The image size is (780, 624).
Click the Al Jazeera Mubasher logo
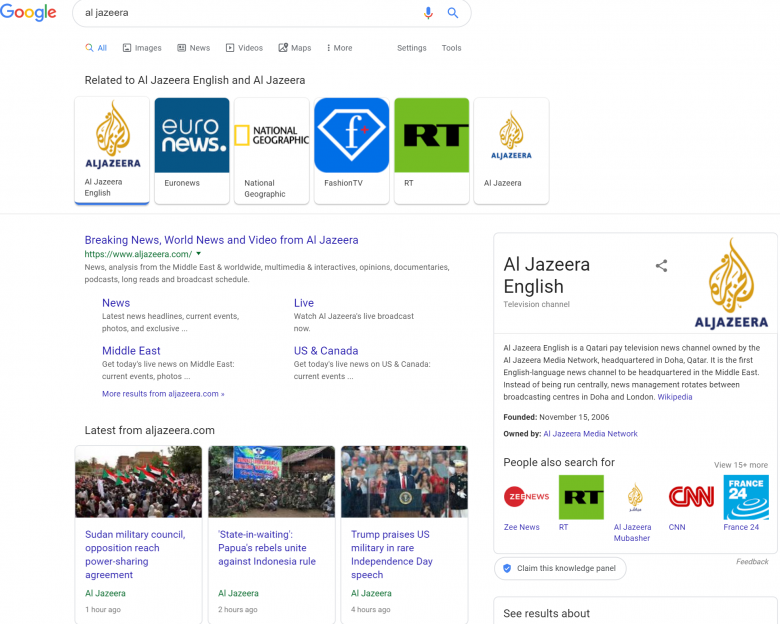pos(635,497)
